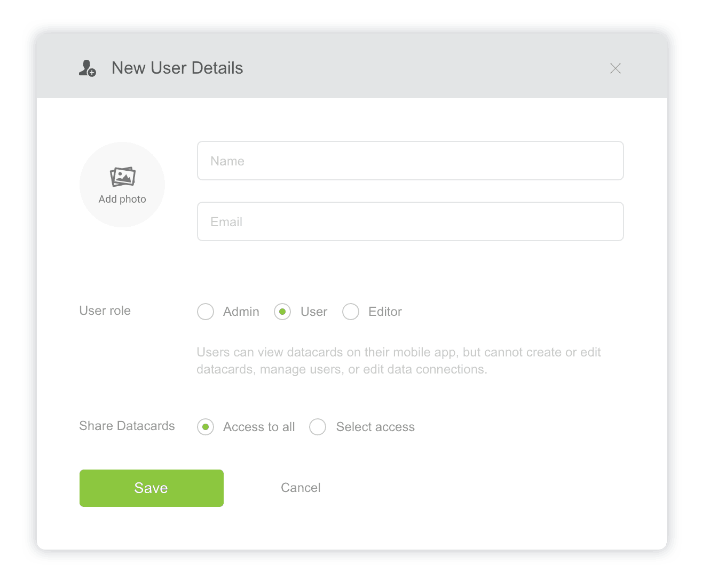Image resolution: width=702 pixels, height=588 pixels.
Task: Click the Add photo label
Action: tap(122, 199)
